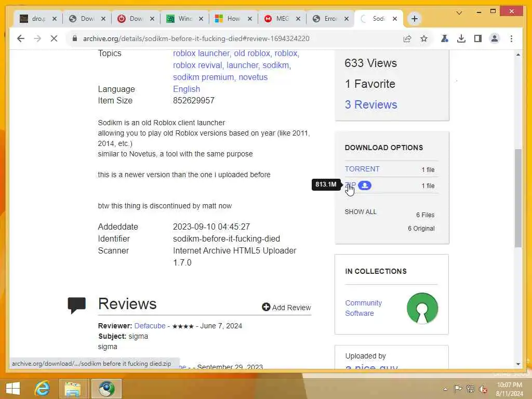Switch to the 'Wind' tab
This screenshot has height=399, width=532.
[185, 19]
